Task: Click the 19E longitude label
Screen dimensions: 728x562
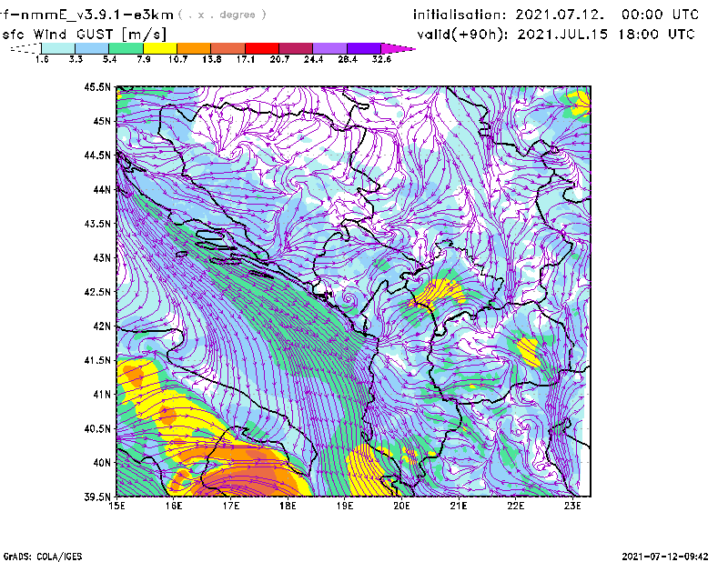Action: click(x=345, y=506)
